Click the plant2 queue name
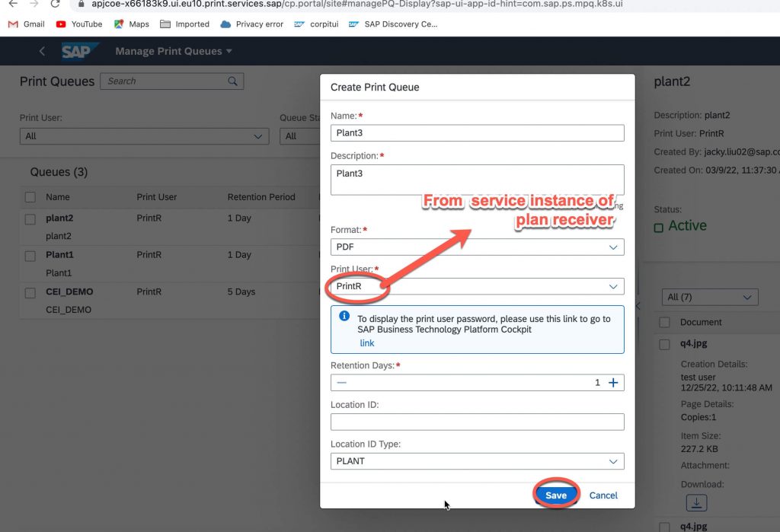The image size is (780, 532). [x=59, y=218]
